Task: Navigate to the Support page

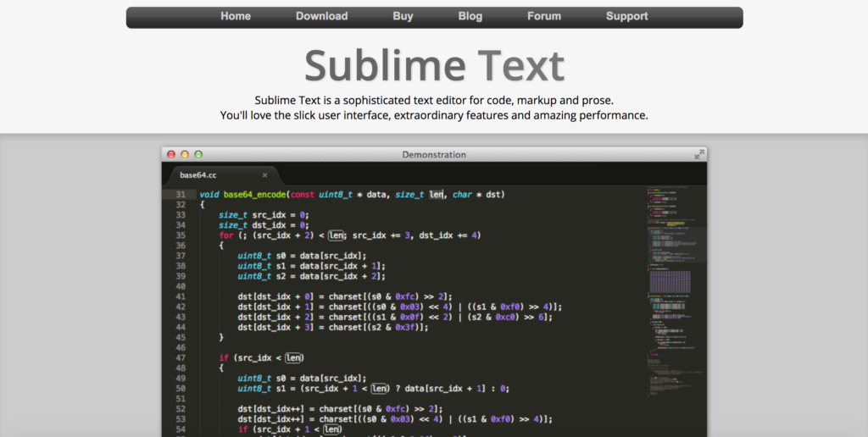Action: coord(626,16)
